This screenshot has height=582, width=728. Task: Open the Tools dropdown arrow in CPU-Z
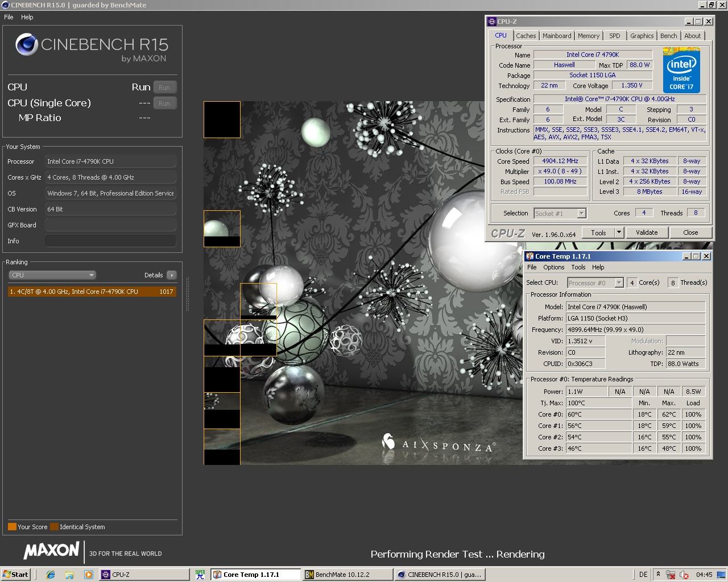tap(619, 232)
